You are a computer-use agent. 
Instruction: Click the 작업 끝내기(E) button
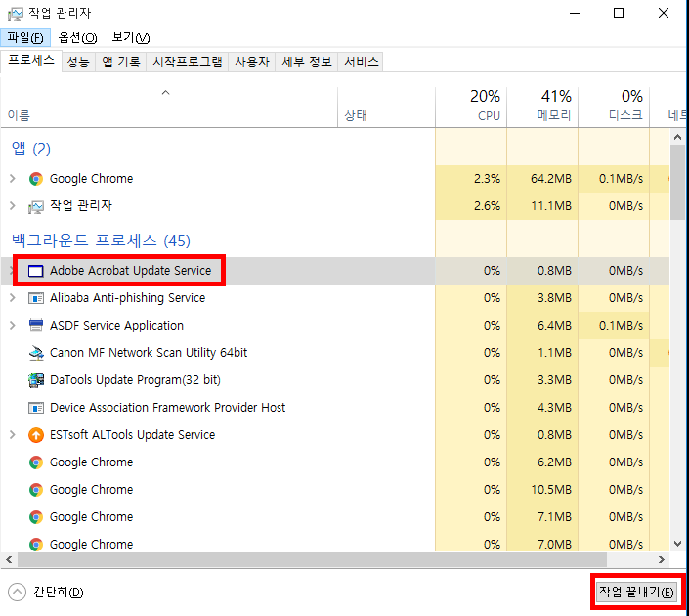[x=636, y=592]
